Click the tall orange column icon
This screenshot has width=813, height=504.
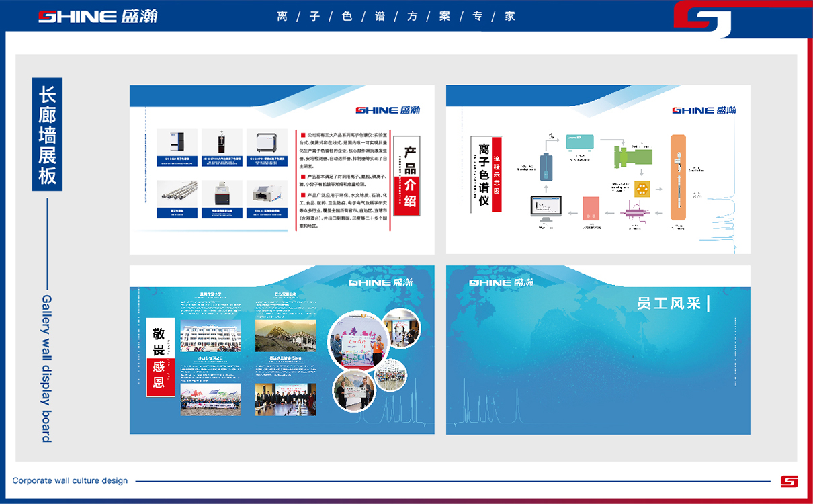[x=678, y=177]
